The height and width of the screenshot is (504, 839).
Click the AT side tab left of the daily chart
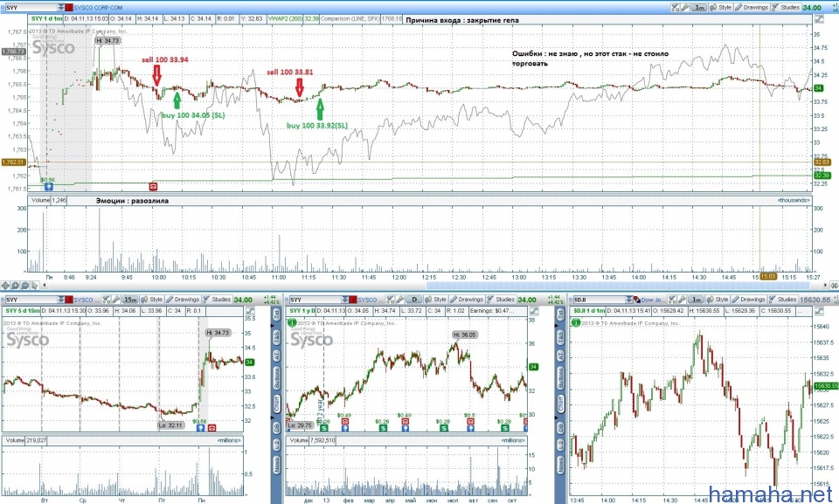pyautogui.click(x=277, y=356)
